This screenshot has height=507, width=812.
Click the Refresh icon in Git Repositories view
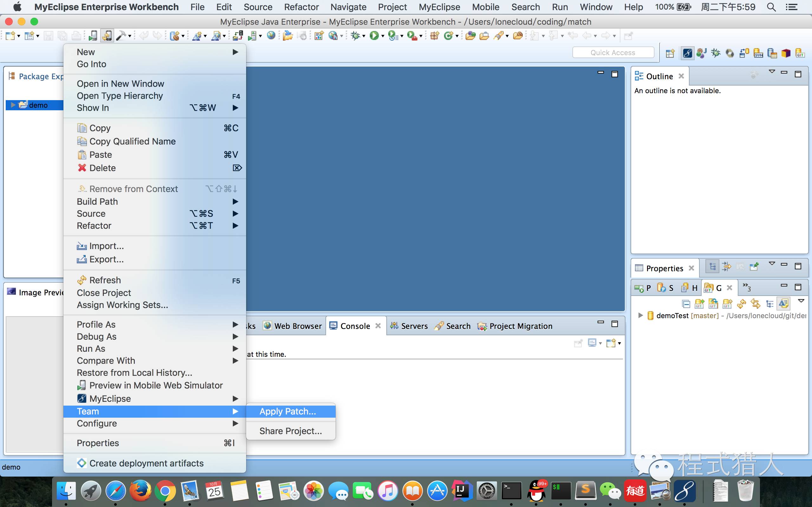[741, 304]
